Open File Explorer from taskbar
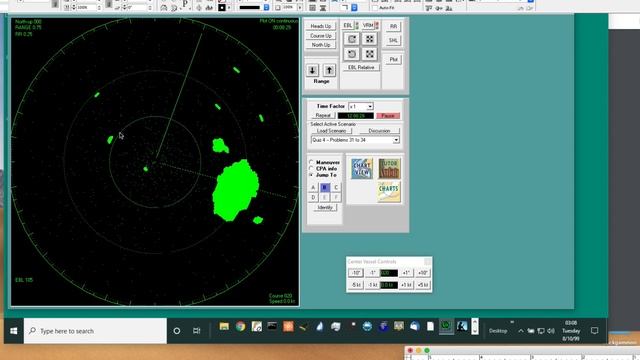This screenshot has width=640, height=360. [x=224, y=327]
